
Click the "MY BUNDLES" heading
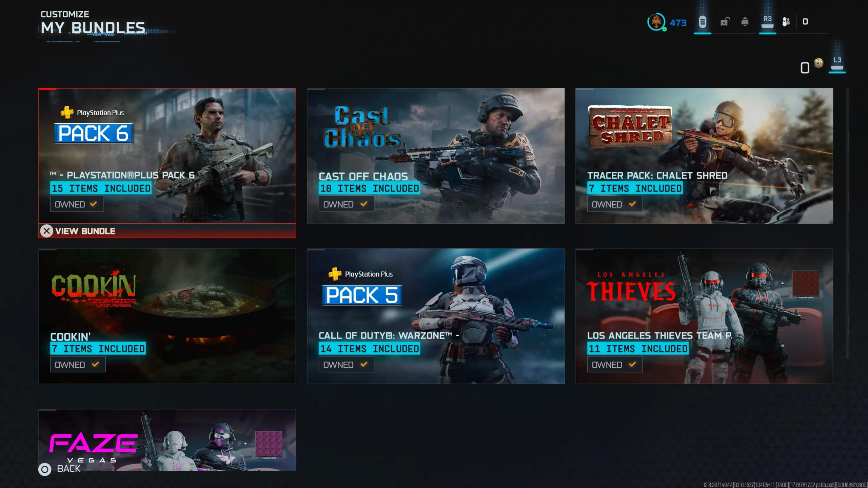[93, 28]
